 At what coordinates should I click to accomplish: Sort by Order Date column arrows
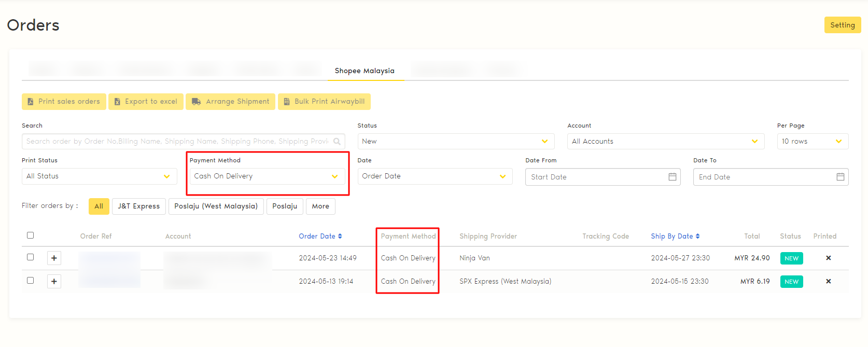[340, 236]
